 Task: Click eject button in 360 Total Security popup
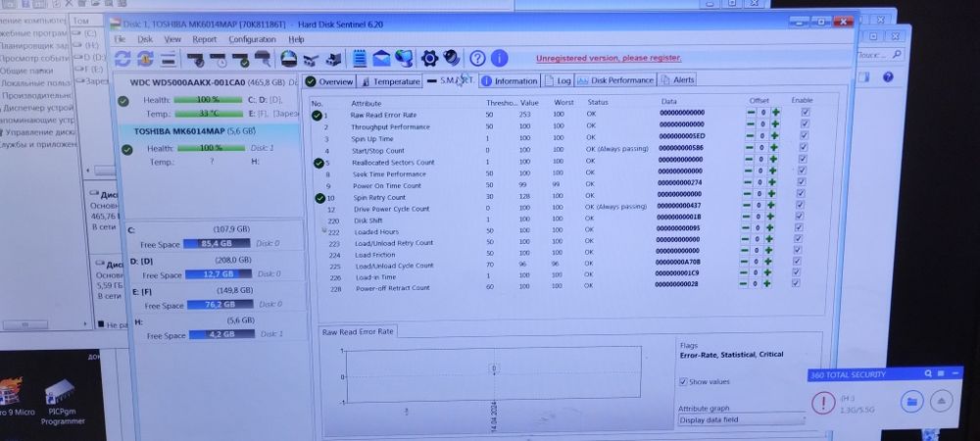pos(941,401)
